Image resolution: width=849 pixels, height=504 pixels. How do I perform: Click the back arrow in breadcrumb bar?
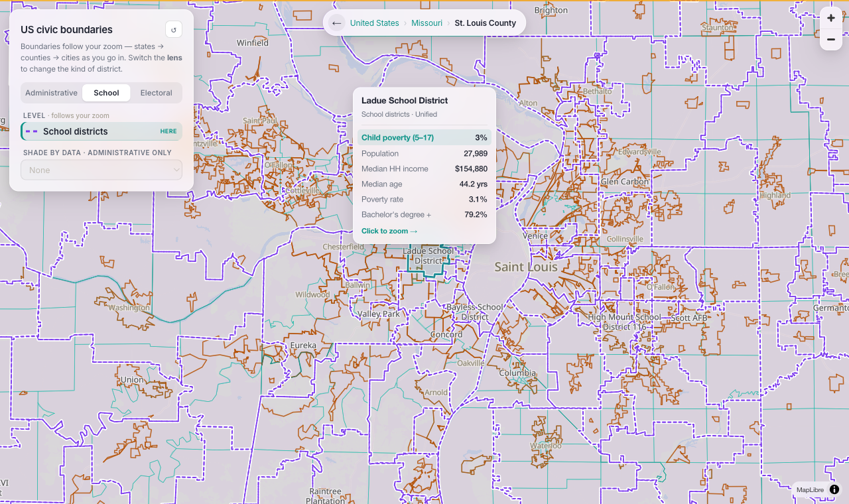tap(336, 23)
